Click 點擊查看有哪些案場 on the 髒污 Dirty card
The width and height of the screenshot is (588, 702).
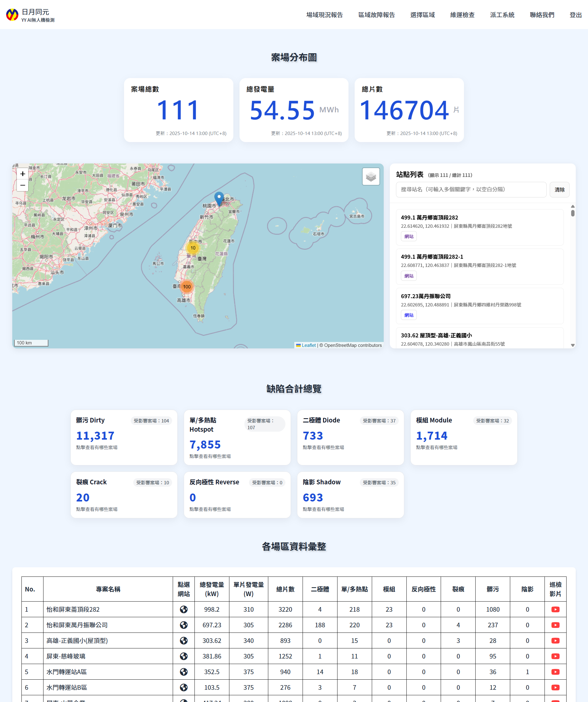click(x=97, y=448)
